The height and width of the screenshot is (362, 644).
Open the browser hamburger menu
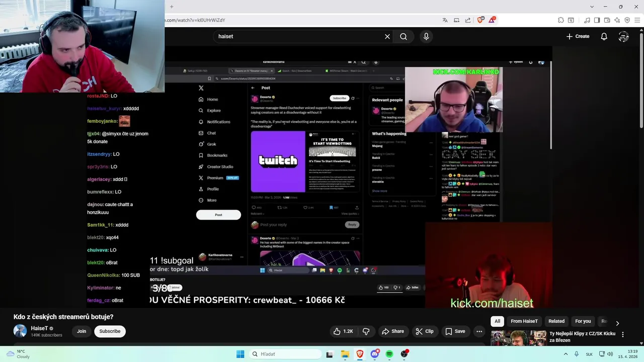click(637, 20)
